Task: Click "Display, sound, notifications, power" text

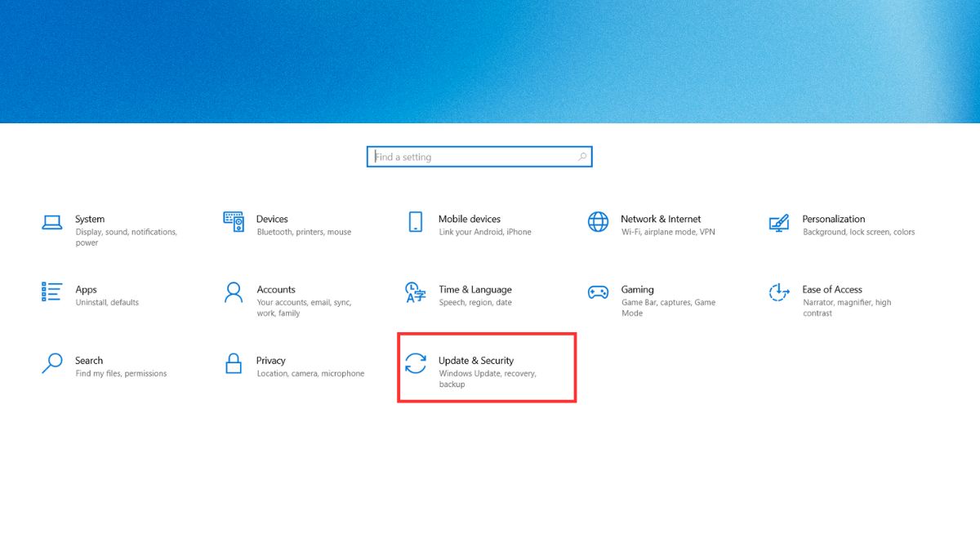Action: [126, 238]
